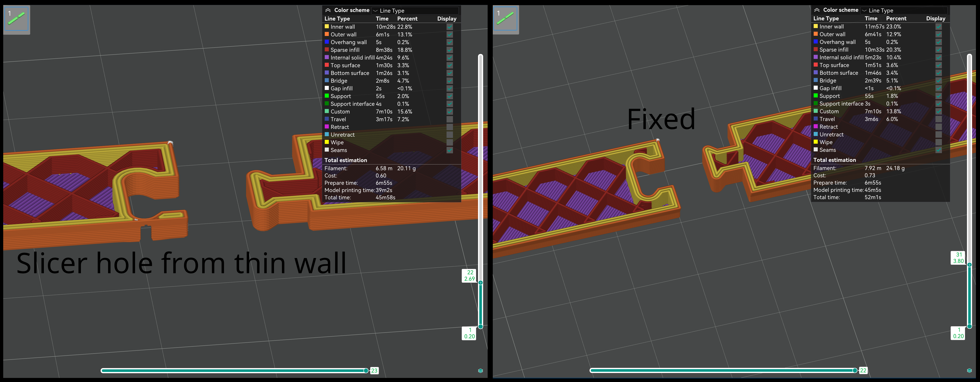The width and height of the screenshot is (980, 382).
Task: Grab lower layer slider handle in Slicer hole view
Action: [481, 327]
